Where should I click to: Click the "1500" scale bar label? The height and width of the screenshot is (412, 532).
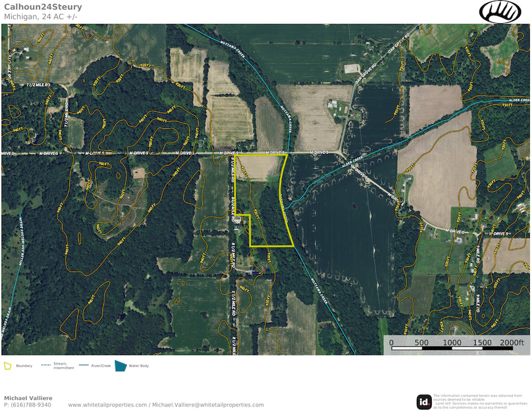click(482, 342)
